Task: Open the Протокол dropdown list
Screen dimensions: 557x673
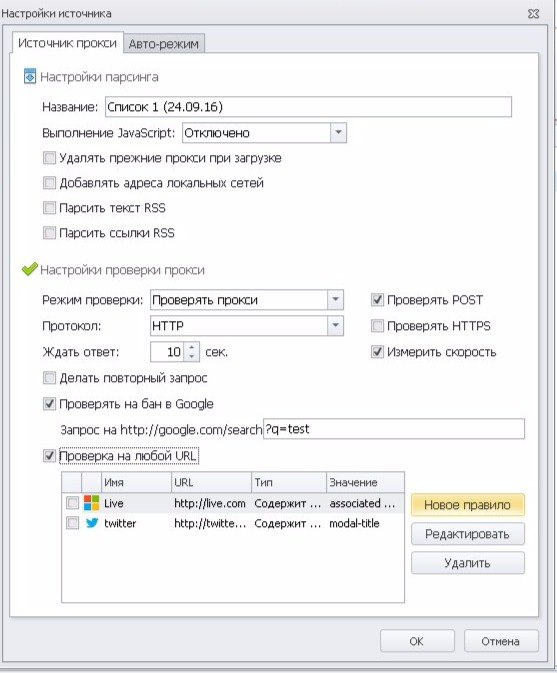Action: tap(335, 326)
